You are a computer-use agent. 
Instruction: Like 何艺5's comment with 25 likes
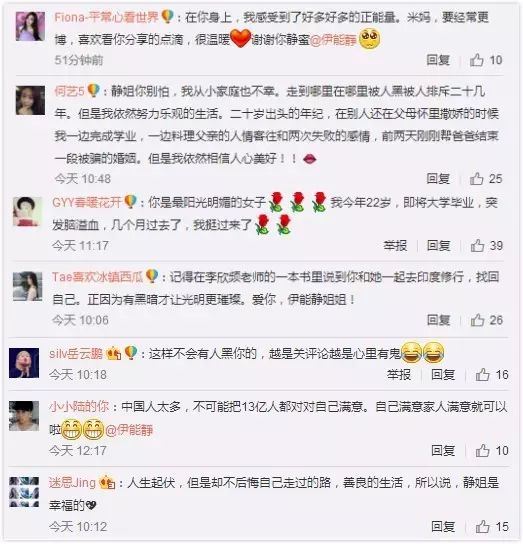coord(486,179)
